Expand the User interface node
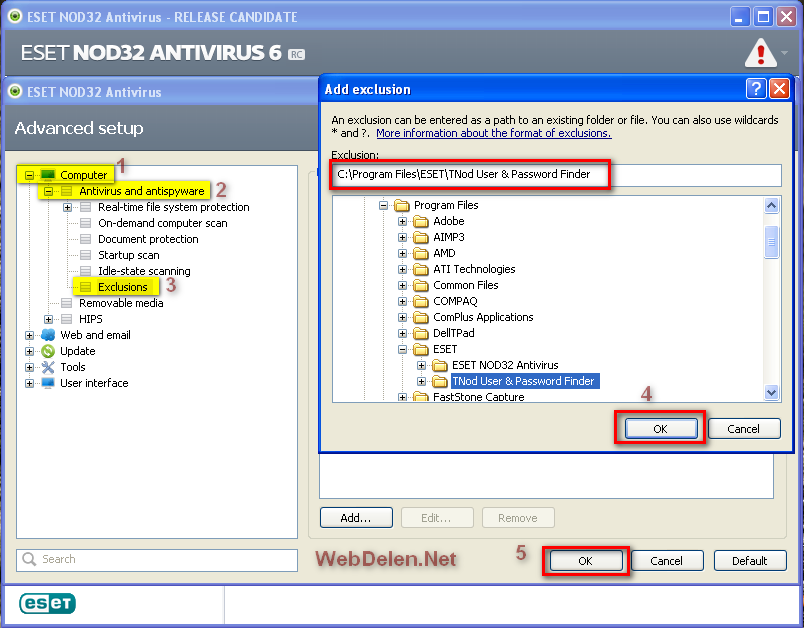The height and width of the screenshot is (628, 804). [x=29, y=383]
